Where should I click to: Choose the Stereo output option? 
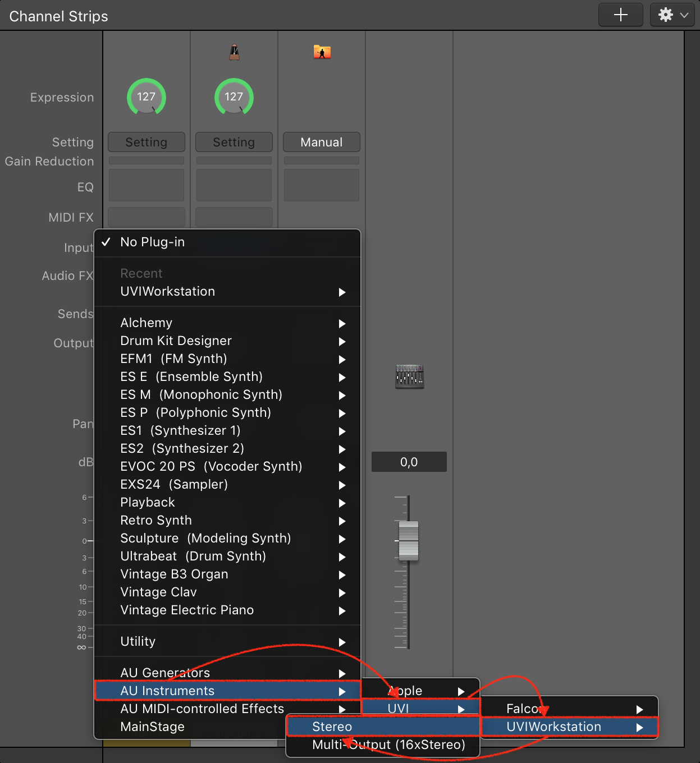coord(383,727)
